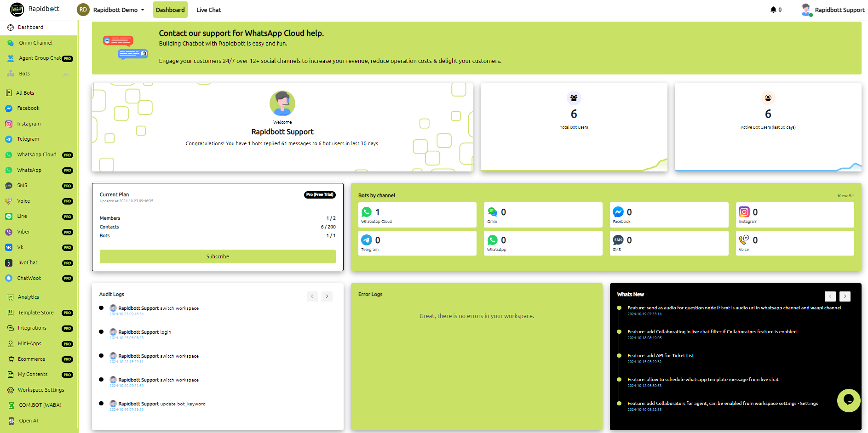Open the notification bell icon
The height and width of the screenshot is (433, 868).
773,10
